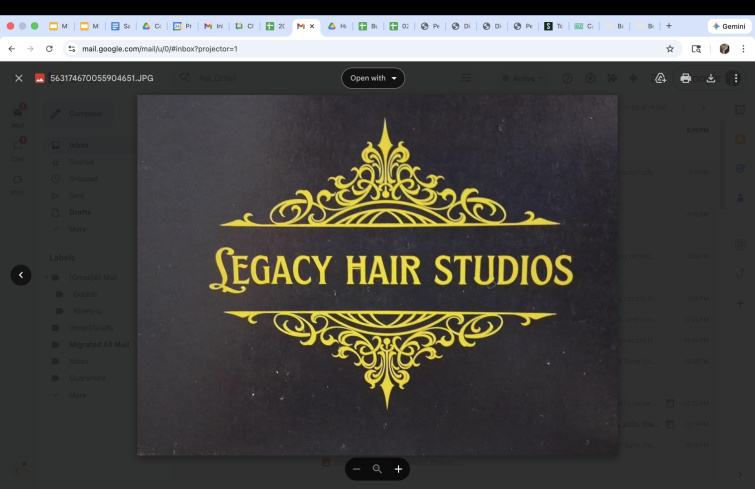Click the Legacy Hair Studios image
This screenshot has width=755, height=489.
377,275
